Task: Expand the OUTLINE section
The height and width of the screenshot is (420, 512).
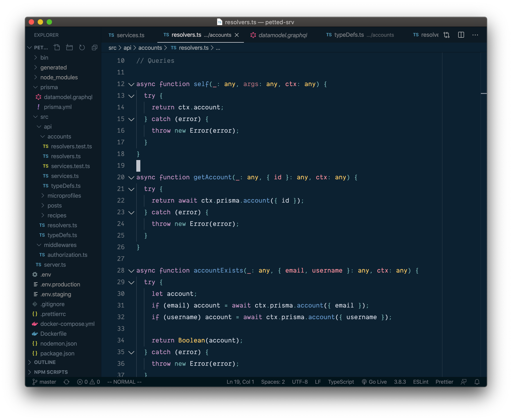Action: coord(63,362)
